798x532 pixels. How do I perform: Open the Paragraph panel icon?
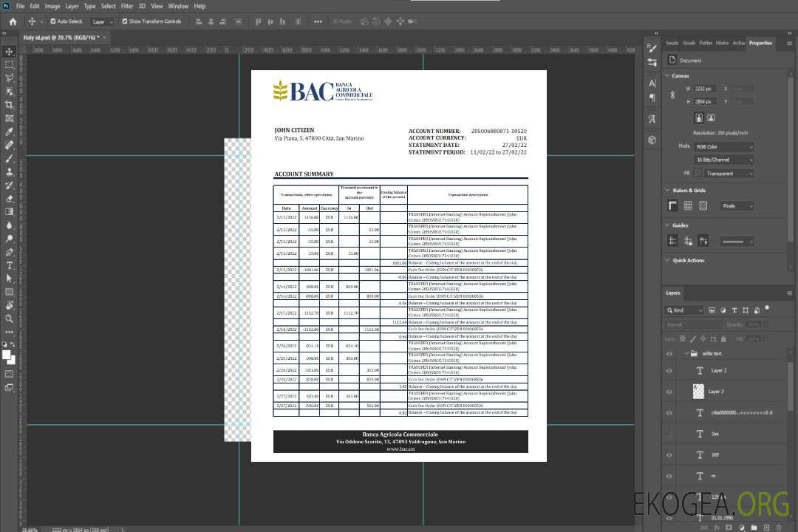652,98
